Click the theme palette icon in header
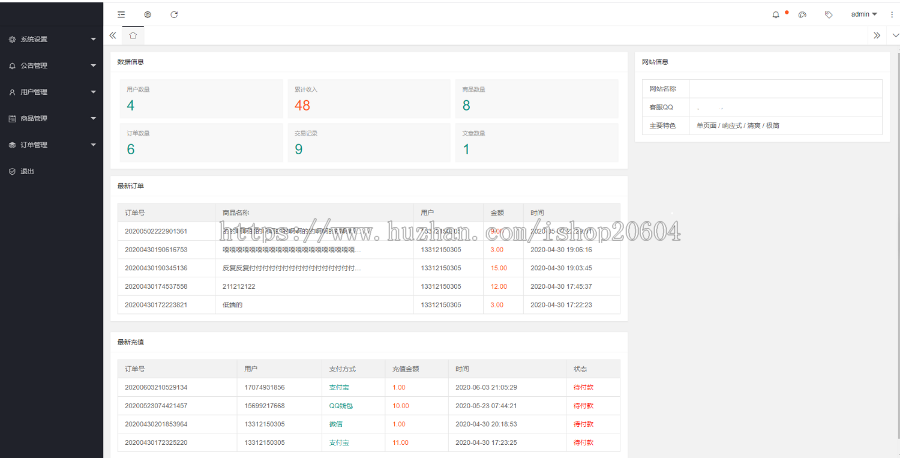Image resolution: width=900 pixels, height=458 pixels. [802, 14]
